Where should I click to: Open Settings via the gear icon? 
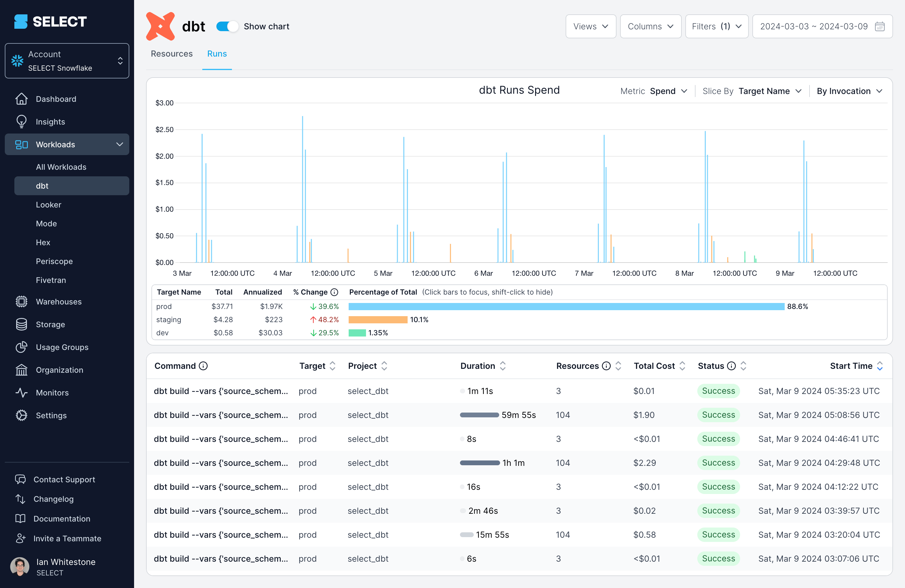(22, 415)
